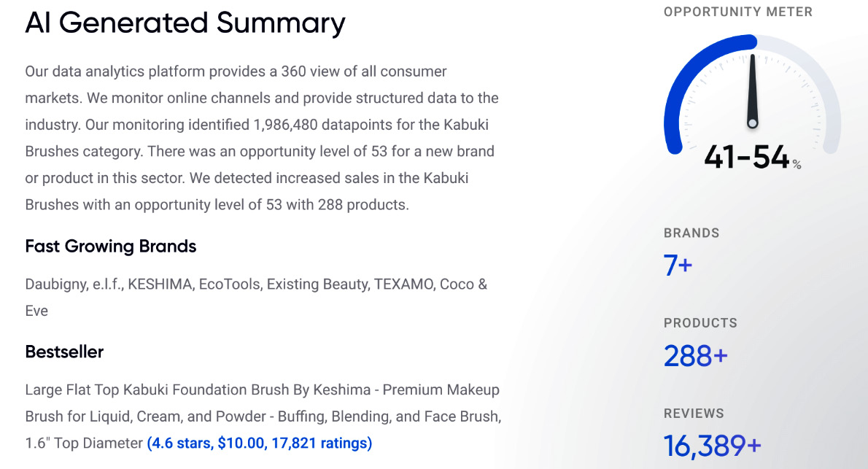The image size is (868, 469).
Task: Click the REVIEWS label
Action: click(x=694, y=413)
